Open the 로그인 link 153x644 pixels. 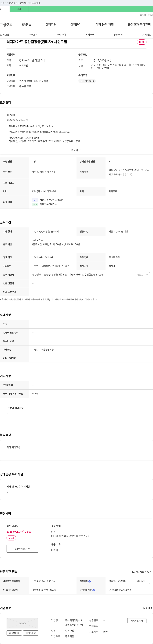142,15
